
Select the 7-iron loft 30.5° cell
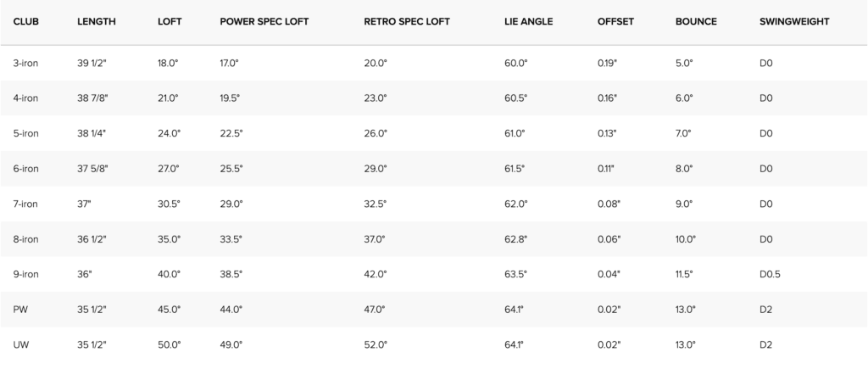click(169, 204)
